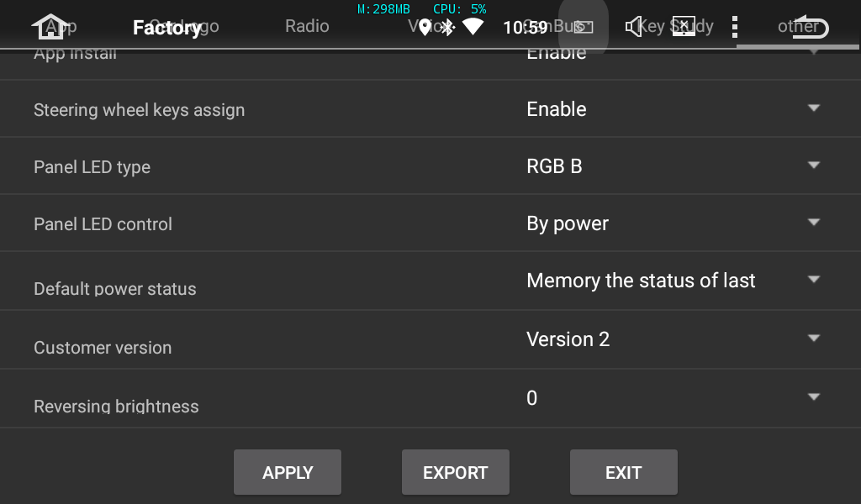Open the three-dot overflow menu
The height and width of the screenshot is (504, 861).
(x=735, y=27)
